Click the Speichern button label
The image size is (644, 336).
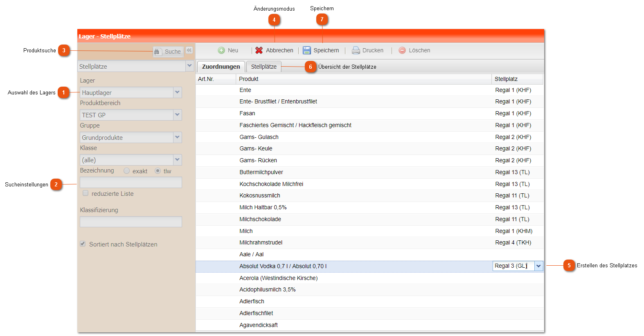[x=326, y=50]
